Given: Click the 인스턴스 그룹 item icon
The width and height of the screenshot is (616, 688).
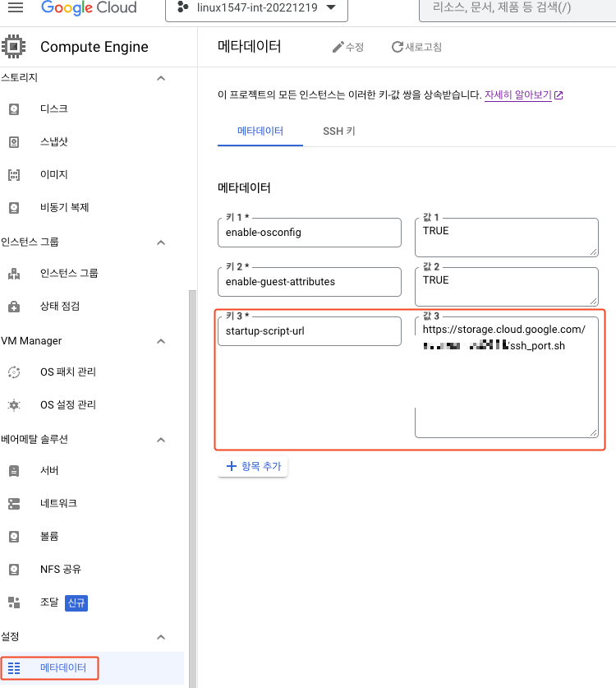Looking at the screenshot, I should pyautogui.click(x=14, y=274).
